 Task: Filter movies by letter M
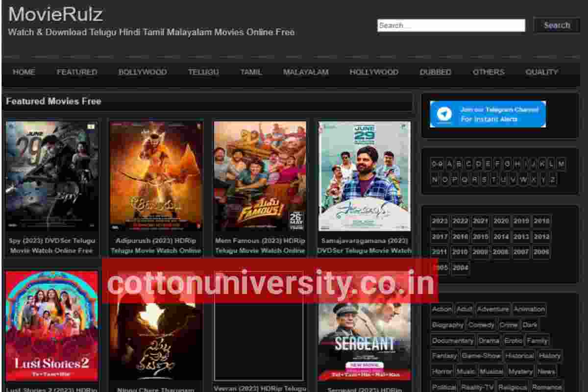coord(561,164)
